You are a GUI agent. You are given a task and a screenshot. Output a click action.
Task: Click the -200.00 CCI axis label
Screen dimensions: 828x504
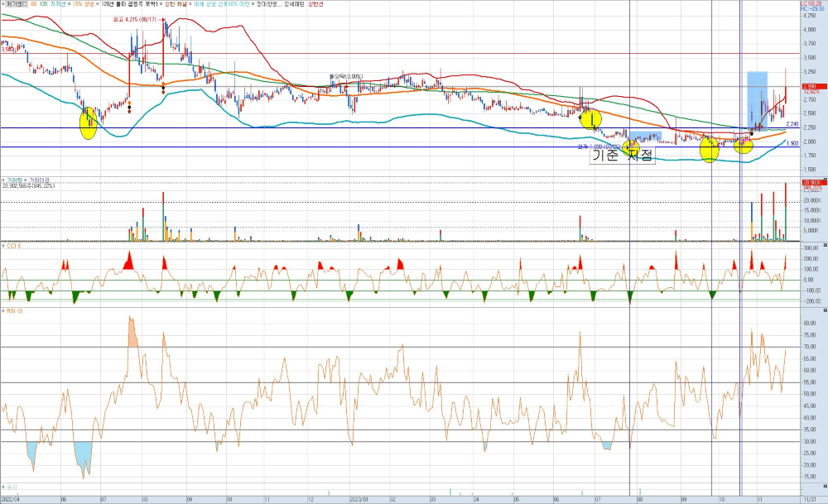(x=812, y=301)
